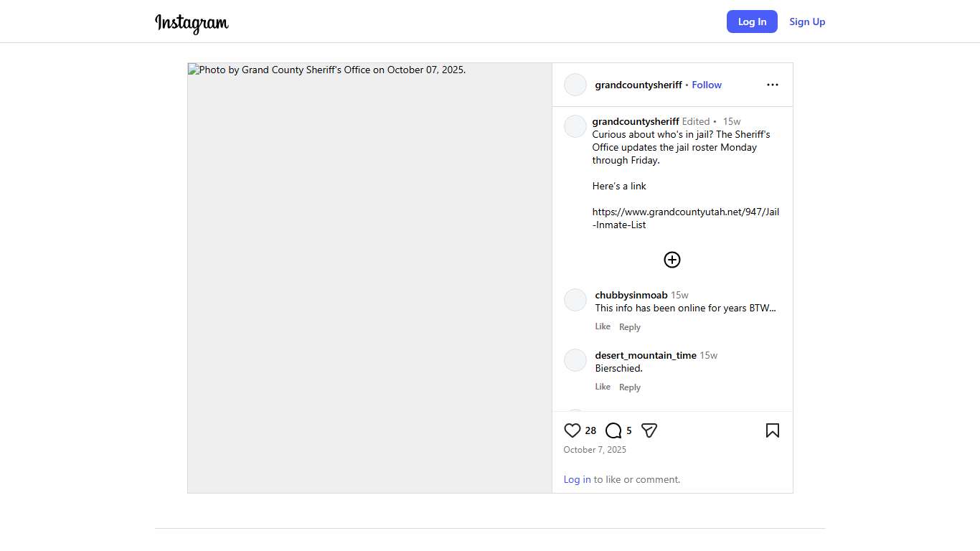980x551 pixels.
Task: Click the Sign Up link
Action: 807,22
